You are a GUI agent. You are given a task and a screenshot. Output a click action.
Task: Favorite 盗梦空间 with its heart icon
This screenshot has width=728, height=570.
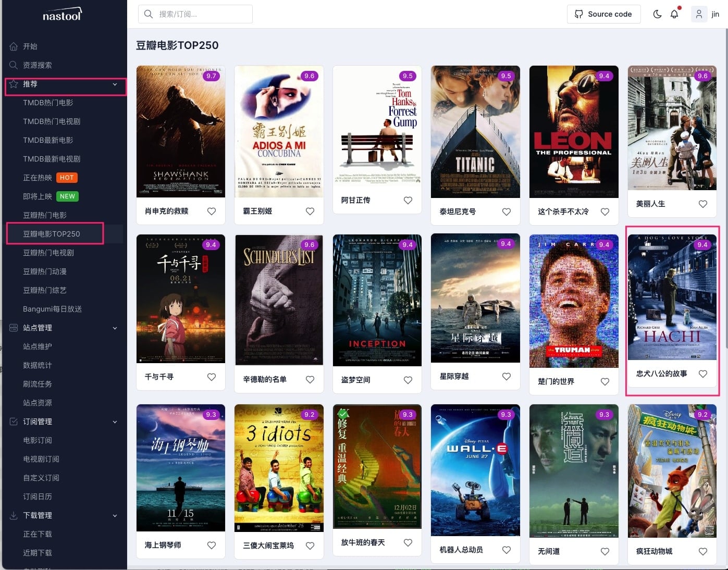click(x=408, y=380)
